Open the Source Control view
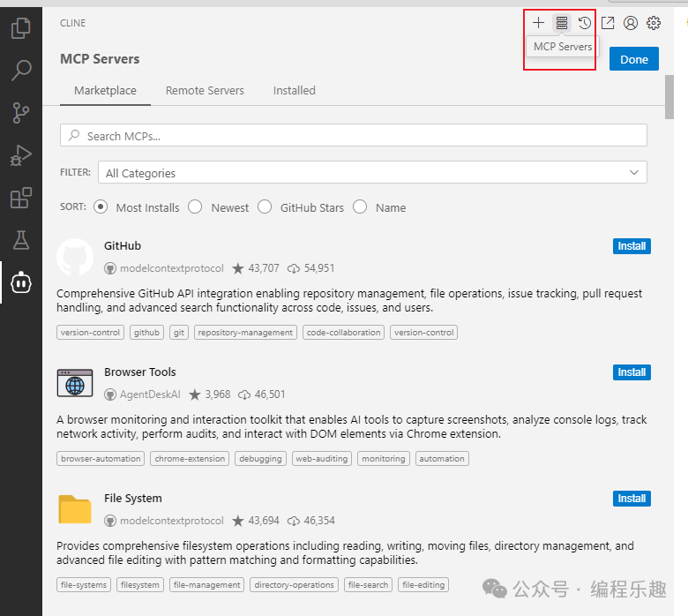Viewport: 688px width, 616px height. click(x=20, y=113)
